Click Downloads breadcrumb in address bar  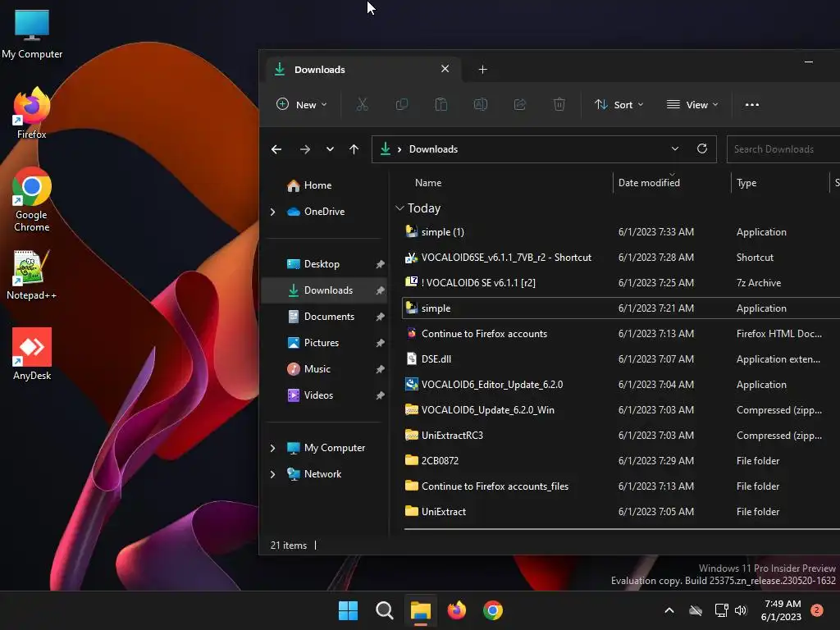click(433, 149)
